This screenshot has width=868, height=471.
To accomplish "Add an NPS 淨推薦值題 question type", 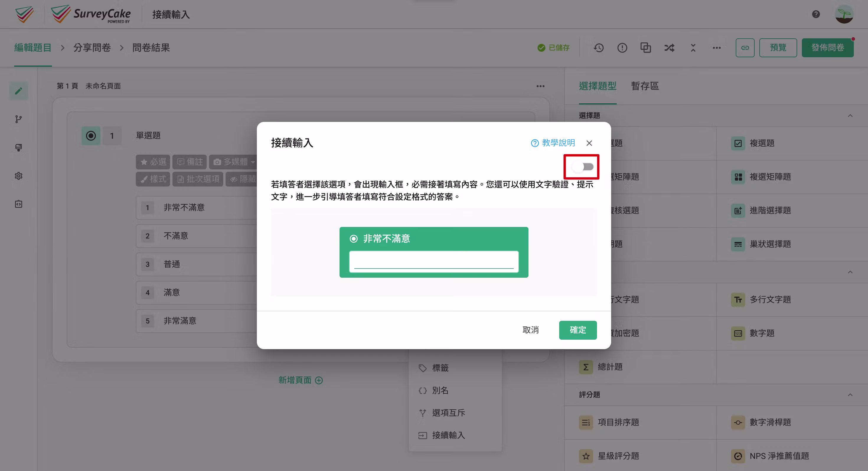I will pos(792,456).
